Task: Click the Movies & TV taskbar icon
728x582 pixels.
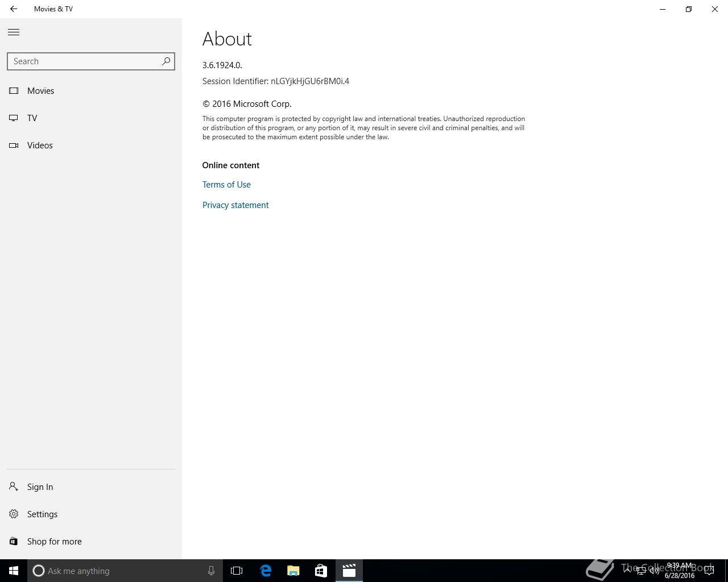Action: pos(349,571)
